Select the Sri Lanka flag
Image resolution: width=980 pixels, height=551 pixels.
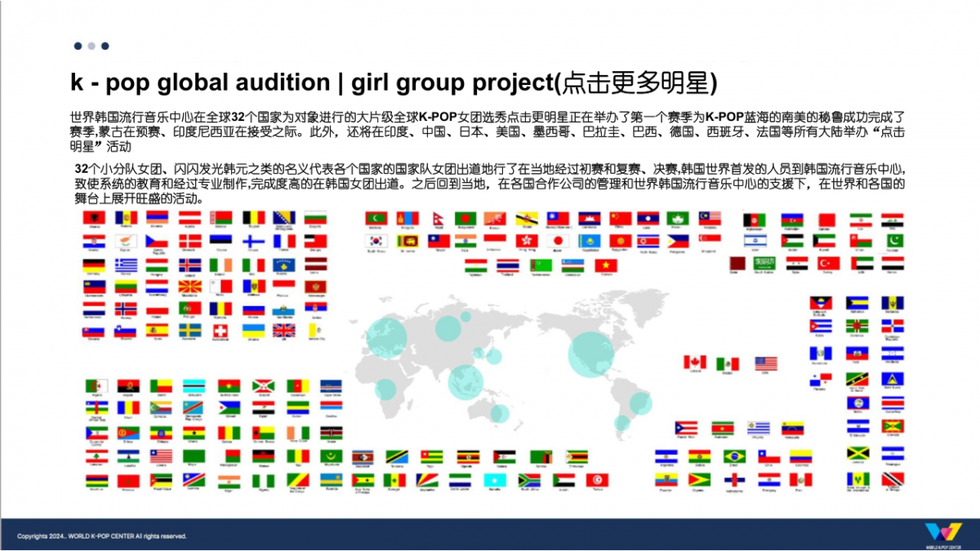[407, 241]
